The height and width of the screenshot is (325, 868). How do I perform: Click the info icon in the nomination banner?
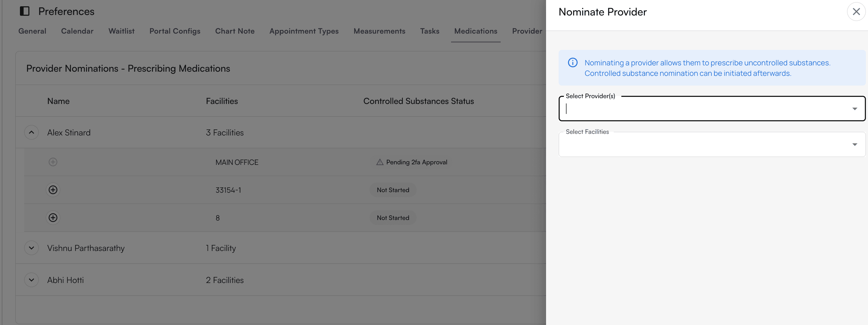573,63
